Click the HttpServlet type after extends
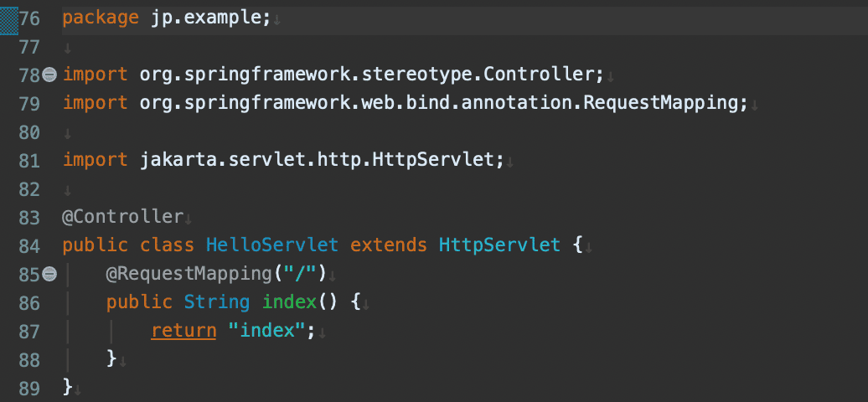 click(x=499, y=245)
